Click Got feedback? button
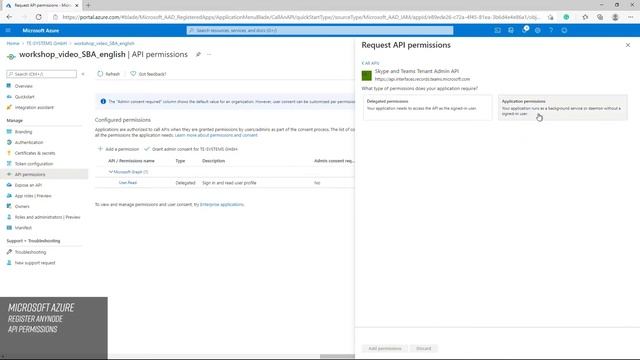The width and height of the screenshot is (640, 360). click(148, 74)
